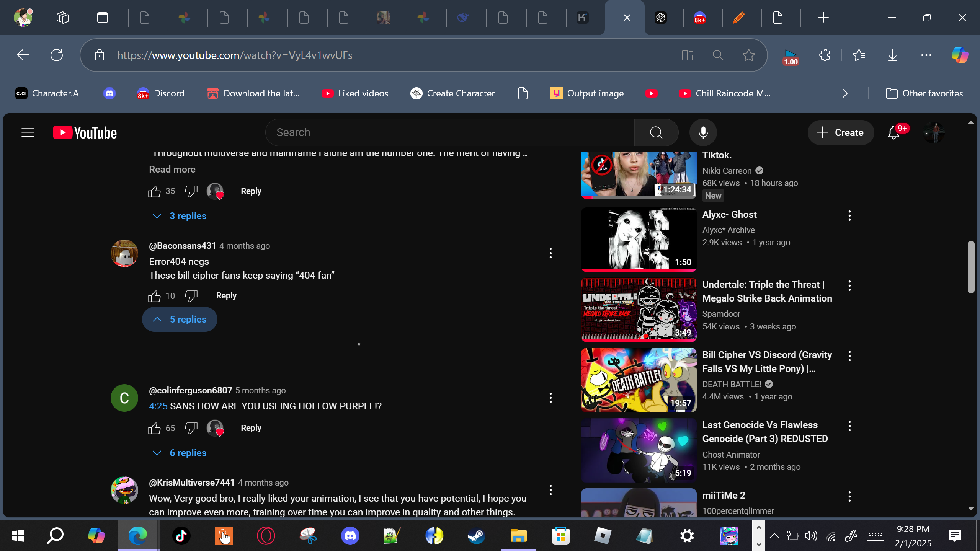Click Read more on the truncated comment

[x=172, y=169]
